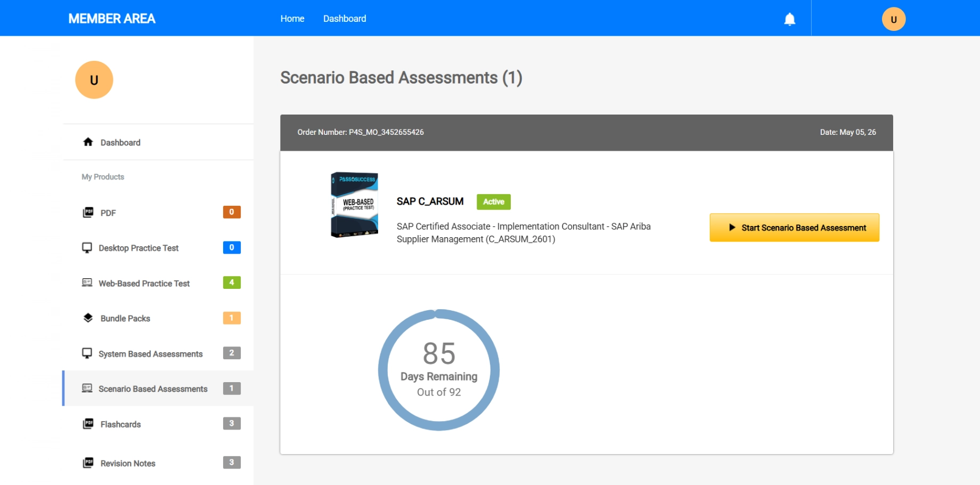The width and height of the screenshot is (980, 485).
Task: Click the Web-Based practice test product box image
Action: tap(355, 205)
